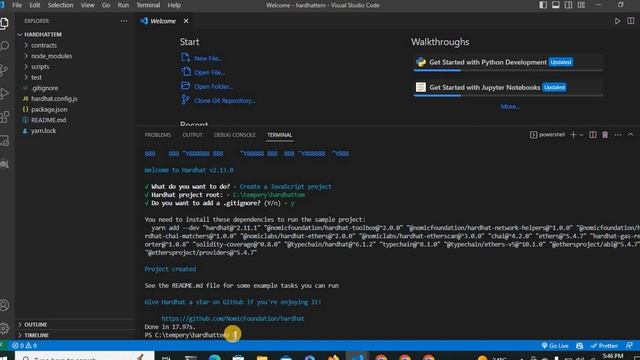Open the package.json file

click(x=75, y=109)
